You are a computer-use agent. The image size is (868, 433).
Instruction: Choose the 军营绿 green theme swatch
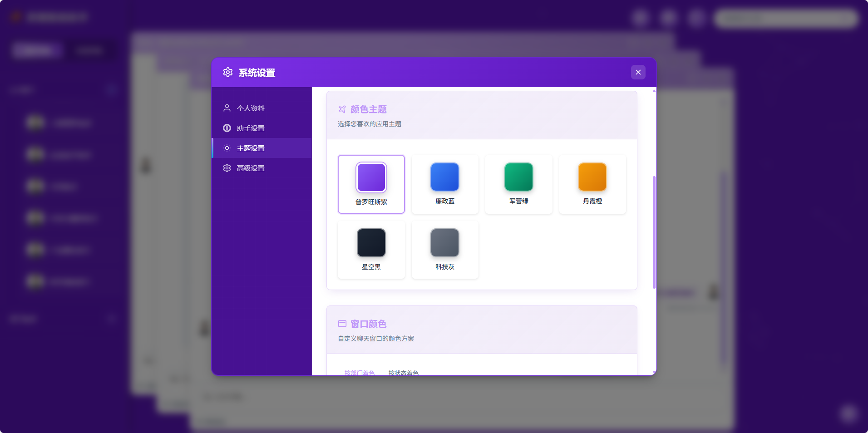tap(518, 177)
